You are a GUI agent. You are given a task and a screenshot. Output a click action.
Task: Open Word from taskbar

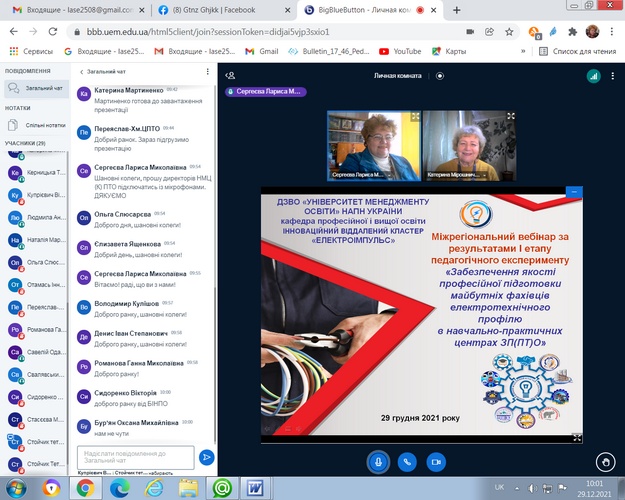[x=256, y=488]
